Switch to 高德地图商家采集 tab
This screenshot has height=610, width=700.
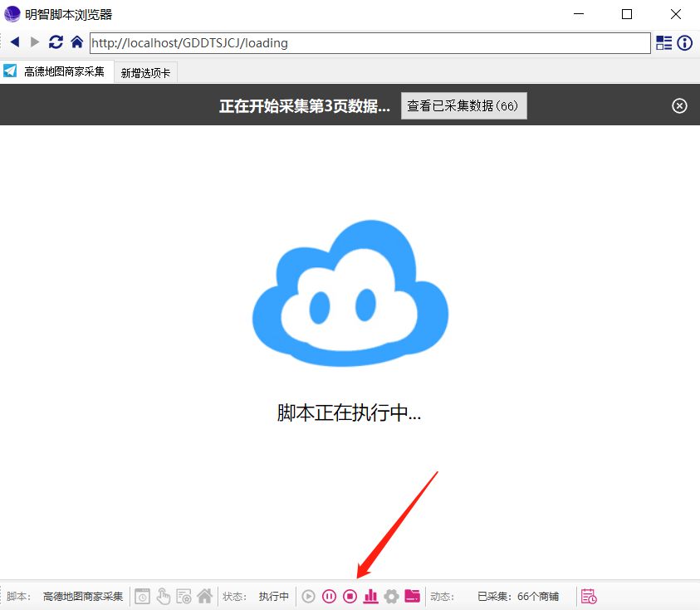57,71
